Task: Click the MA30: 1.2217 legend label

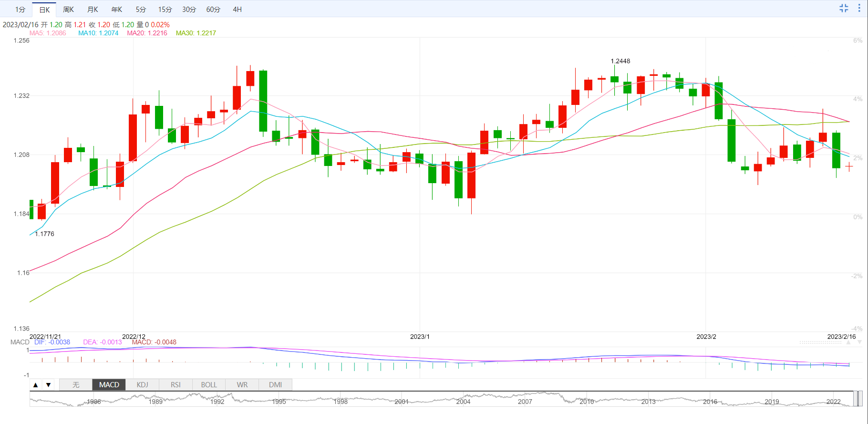Action: click(x=196, y=33)
